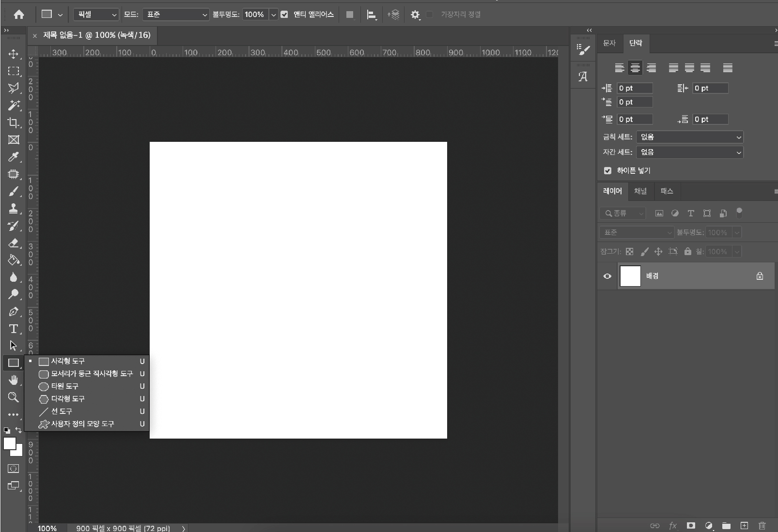Right align paragraph text
This screenshot has width=778, height=532.
click(652, 68)
